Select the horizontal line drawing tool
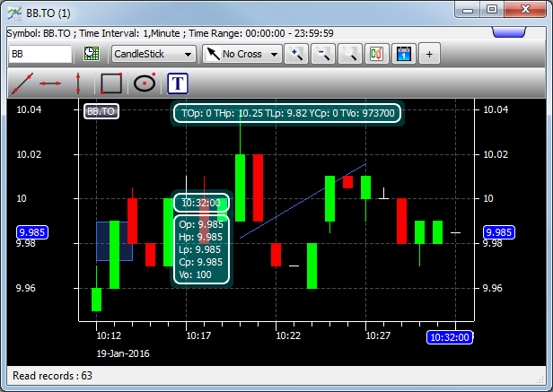The image size is (553, 392). click(50, 83)
